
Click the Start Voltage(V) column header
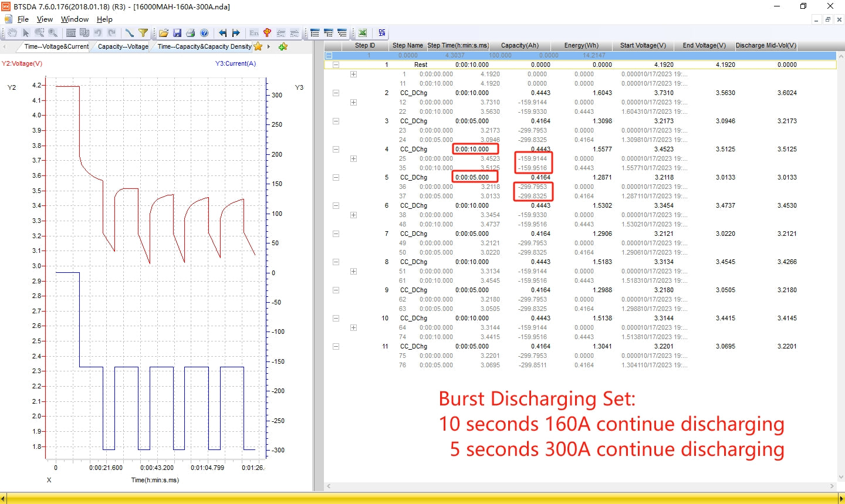[x=643, y=45]
